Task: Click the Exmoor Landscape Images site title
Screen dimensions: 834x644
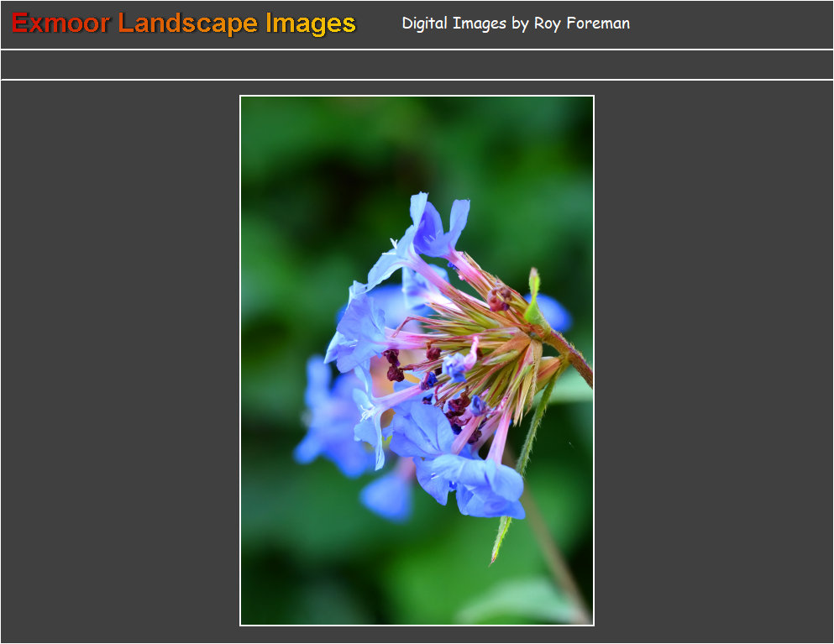Action: (x=184, y=24)
